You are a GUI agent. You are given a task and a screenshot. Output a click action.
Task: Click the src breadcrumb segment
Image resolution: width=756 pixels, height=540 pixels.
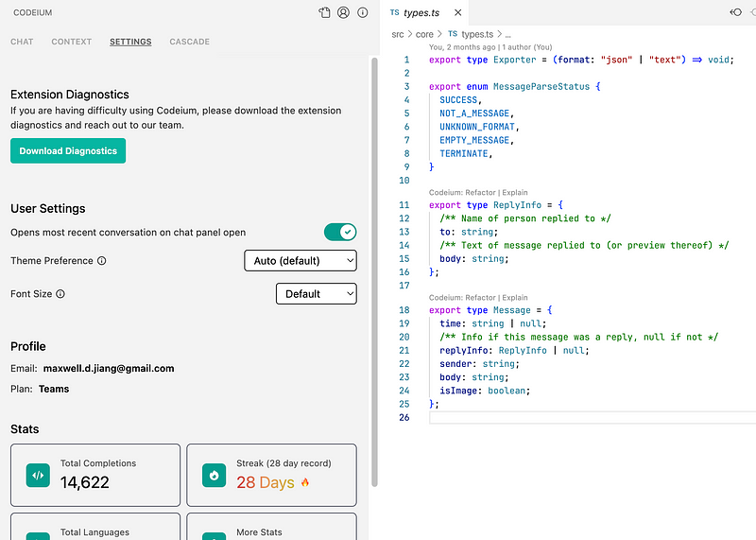(398, 34)
